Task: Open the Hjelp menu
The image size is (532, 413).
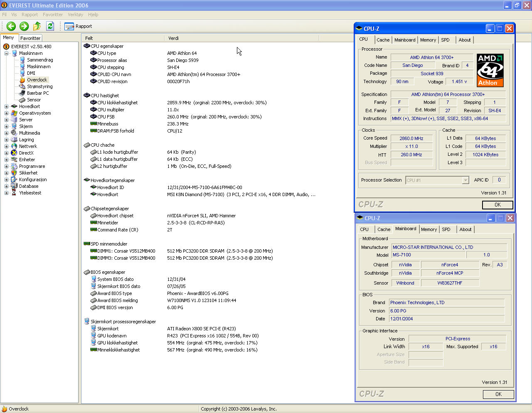Action: (93, 15)
